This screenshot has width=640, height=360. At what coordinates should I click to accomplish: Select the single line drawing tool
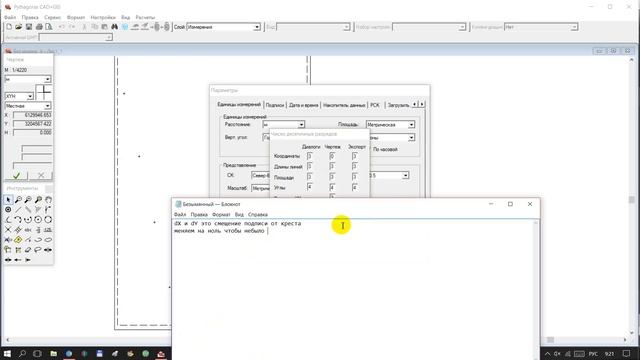click(x=18, y=209)
